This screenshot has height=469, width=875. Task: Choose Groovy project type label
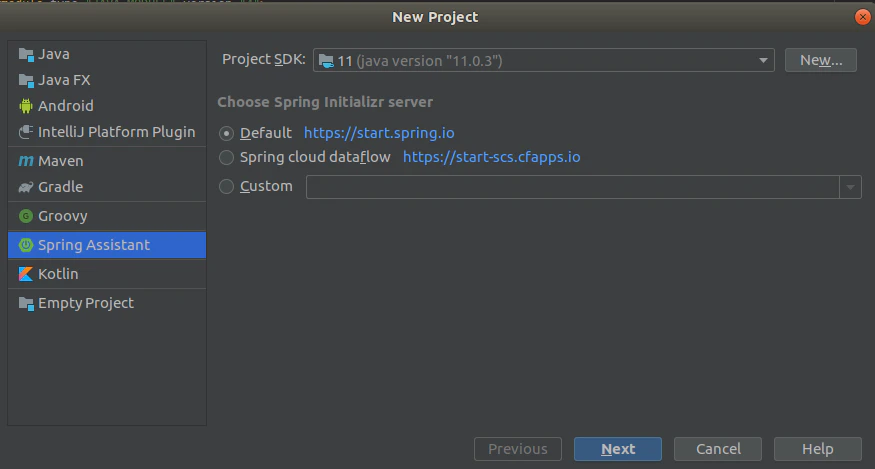point(62,216)
